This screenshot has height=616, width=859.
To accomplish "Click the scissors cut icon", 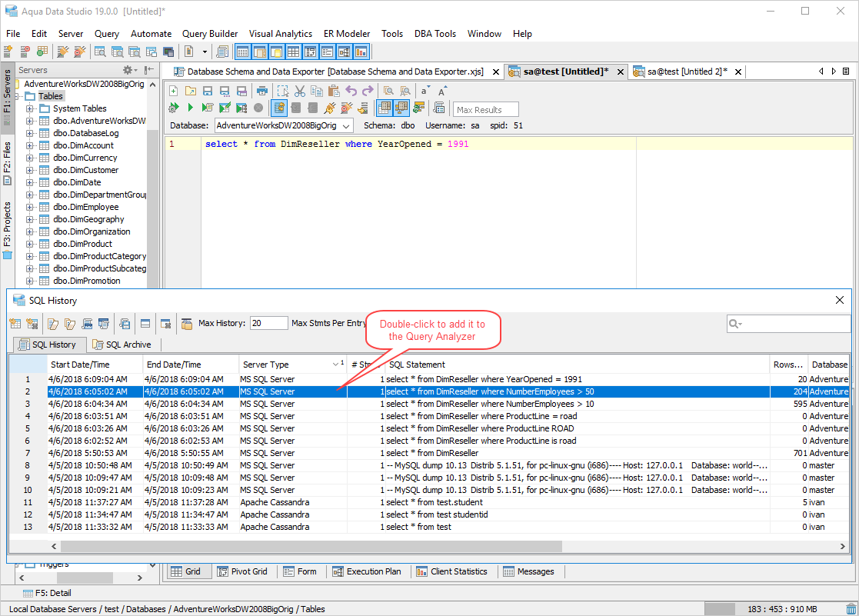I will point(300,91).
